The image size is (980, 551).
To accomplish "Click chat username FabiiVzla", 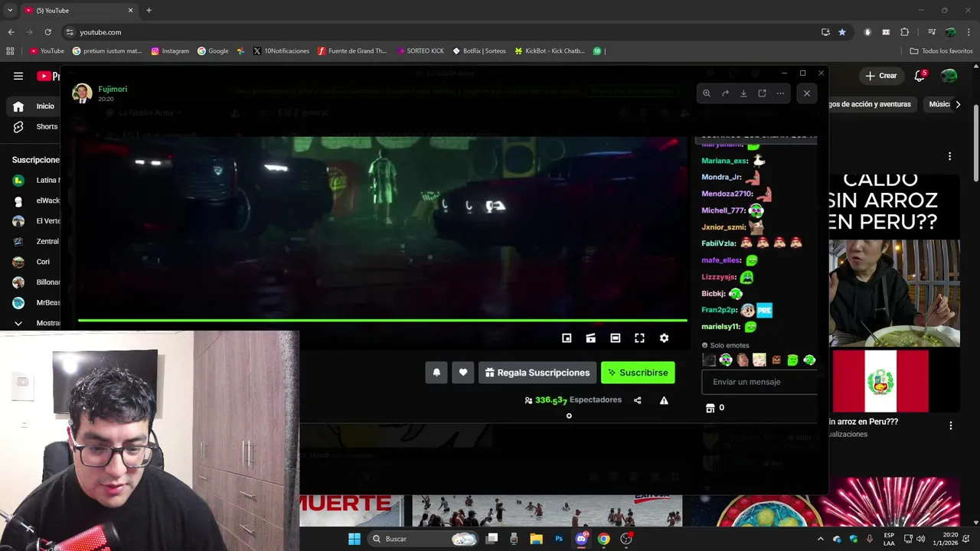I will pos(718,243).
